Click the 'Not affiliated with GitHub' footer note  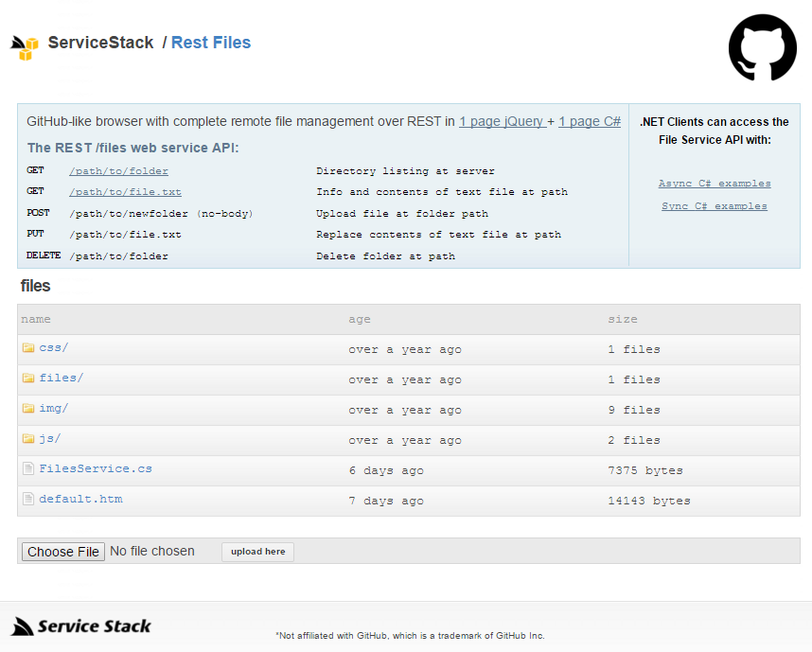[410, 635]
